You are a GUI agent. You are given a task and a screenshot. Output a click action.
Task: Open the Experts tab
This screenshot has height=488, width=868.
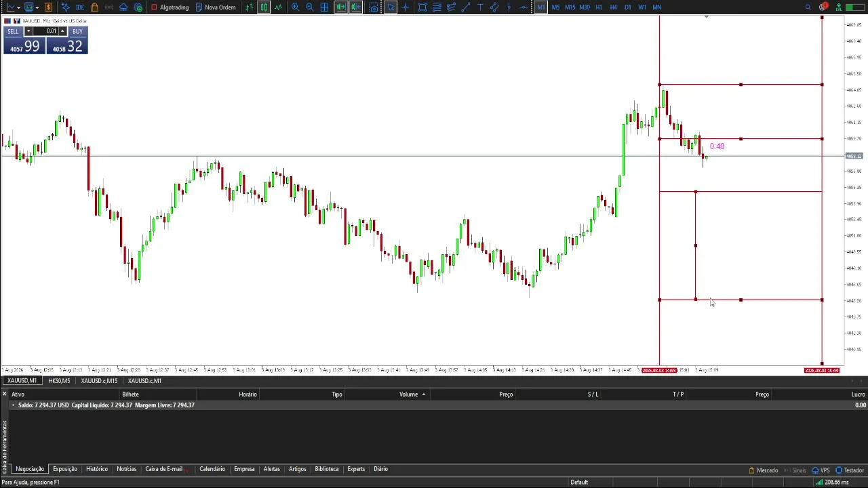click(356, 469)
